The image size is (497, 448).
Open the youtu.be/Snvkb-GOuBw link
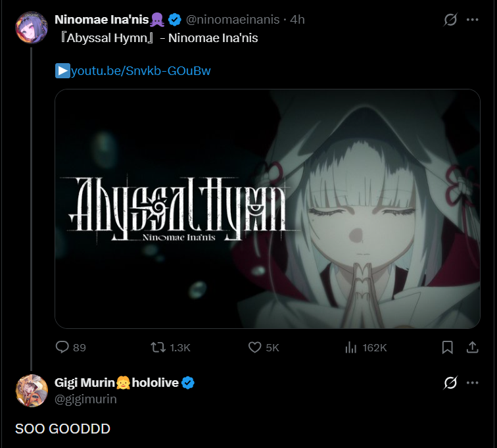tap(141, 71)
